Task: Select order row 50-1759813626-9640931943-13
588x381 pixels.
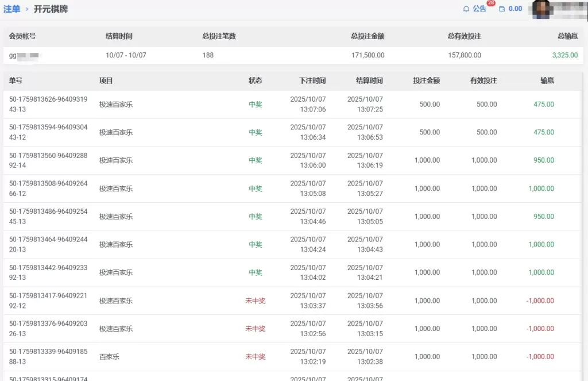Action: click(48, 104)
